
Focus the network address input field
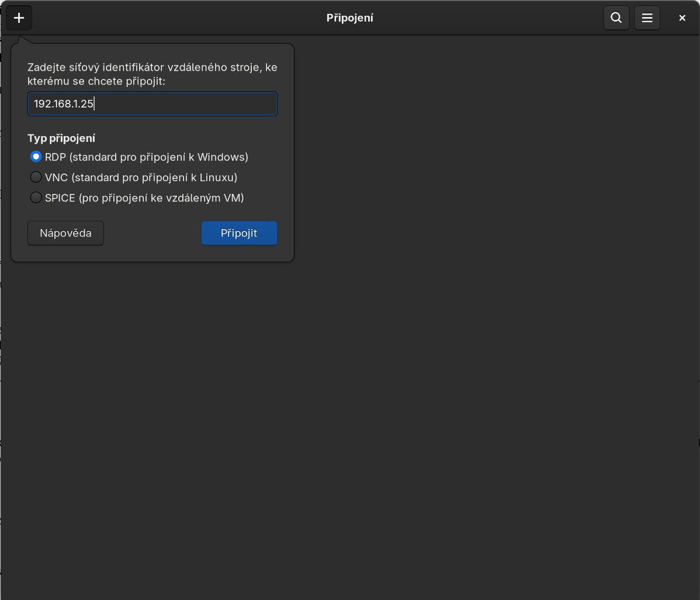[187, 104]
